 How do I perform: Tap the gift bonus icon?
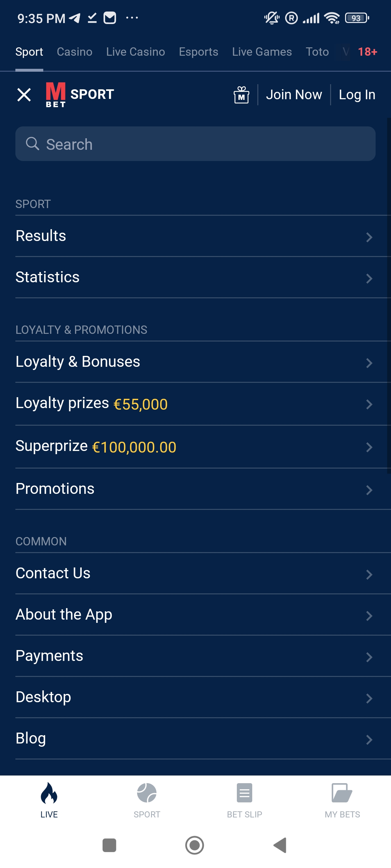tap(241, 95)
